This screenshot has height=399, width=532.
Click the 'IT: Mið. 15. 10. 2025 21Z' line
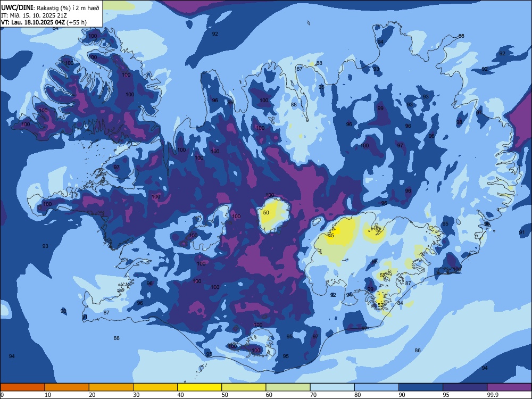coord(34,15)
